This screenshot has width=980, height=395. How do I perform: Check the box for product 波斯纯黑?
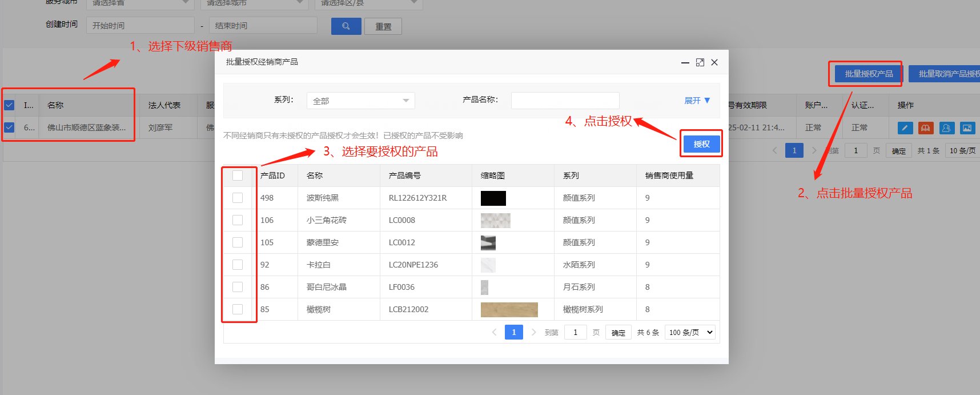[238, 198]
